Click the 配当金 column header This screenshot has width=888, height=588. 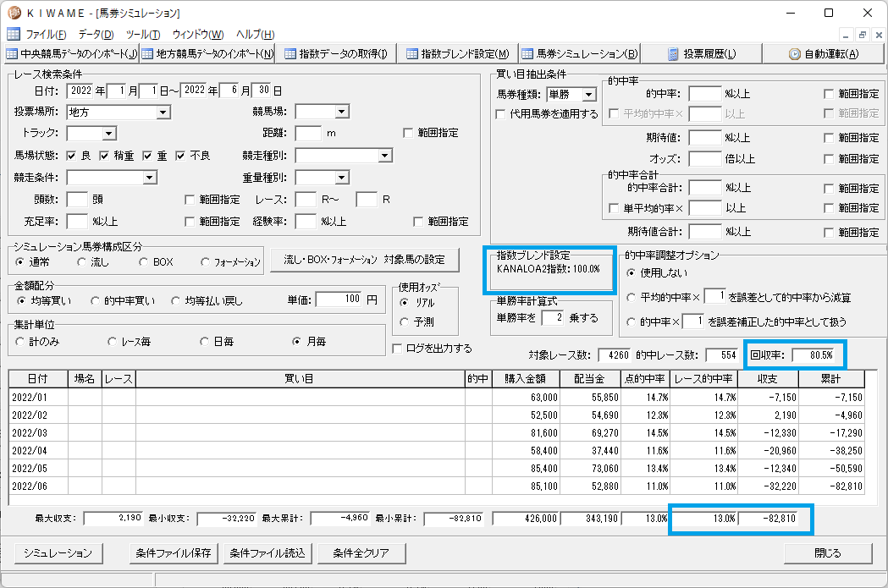click(589, 379)
